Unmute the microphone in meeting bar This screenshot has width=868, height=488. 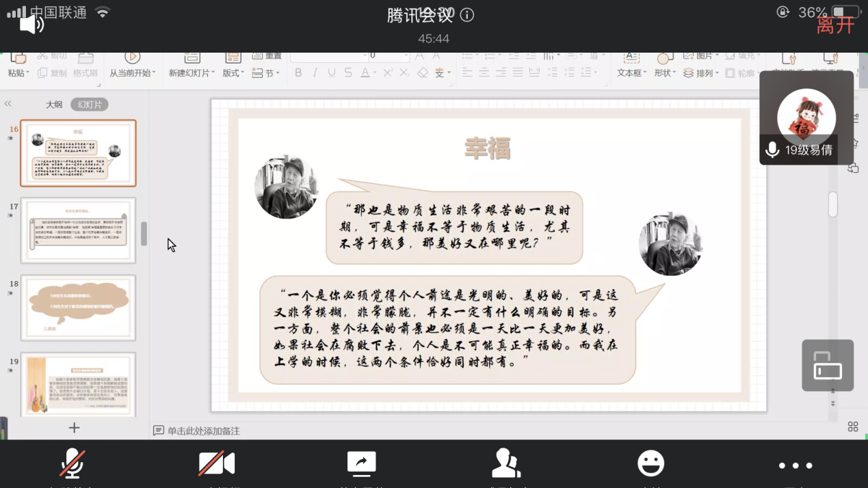(73, 464)
